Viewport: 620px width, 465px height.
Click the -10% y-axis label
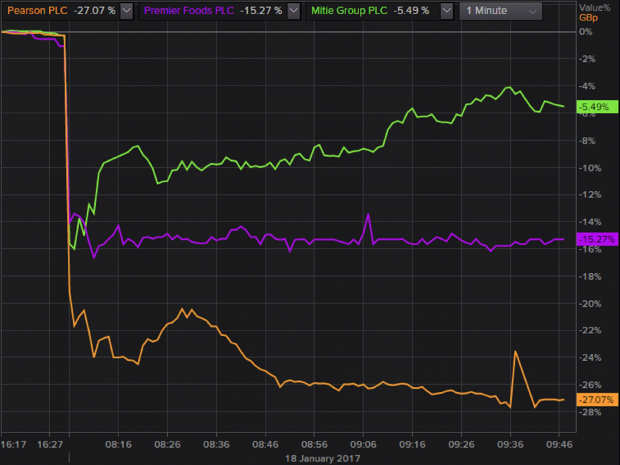(589, 167)
